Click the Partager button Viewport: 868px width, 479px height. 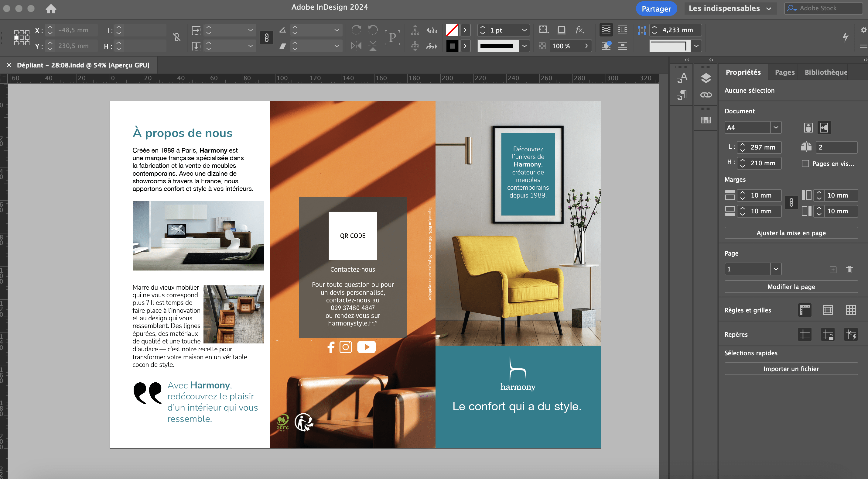tap(656, 9)
